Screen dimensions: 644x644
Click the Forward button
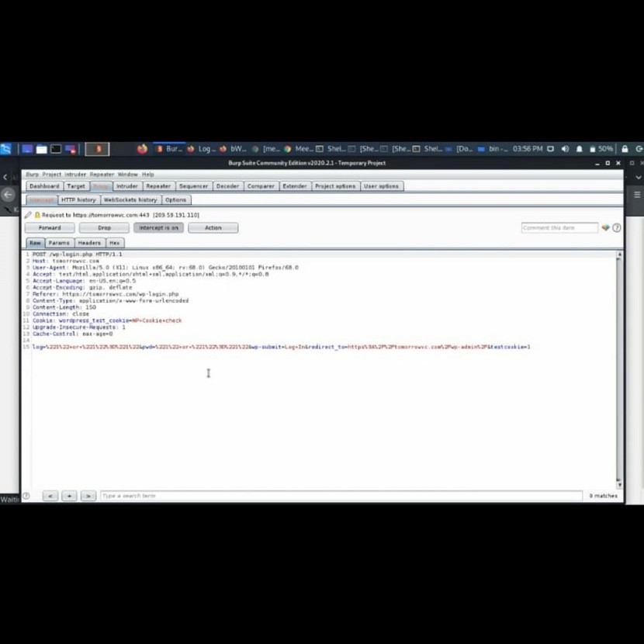tap(50, 227)
